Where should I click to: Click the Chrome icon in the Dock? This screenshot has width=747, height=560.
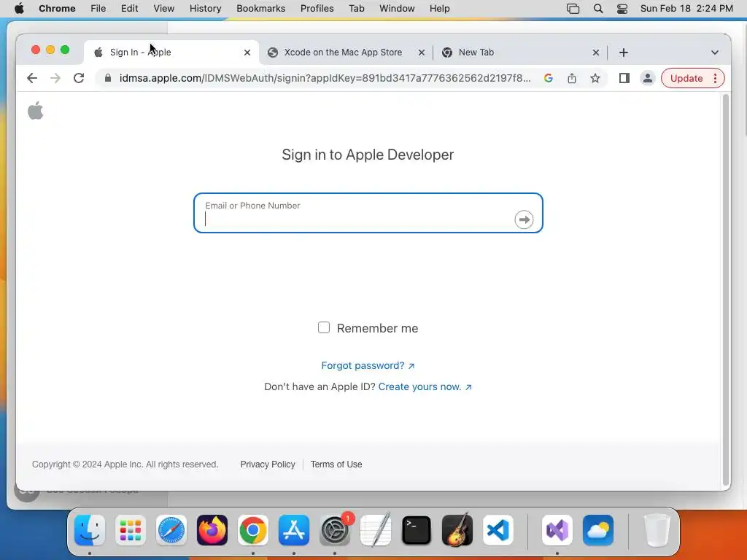click(x=253, y=530)
